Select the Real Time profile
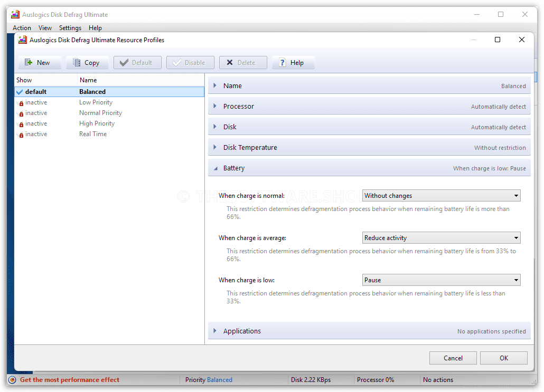The width and height of the screenshot is (544, 392). coord(109,134)
